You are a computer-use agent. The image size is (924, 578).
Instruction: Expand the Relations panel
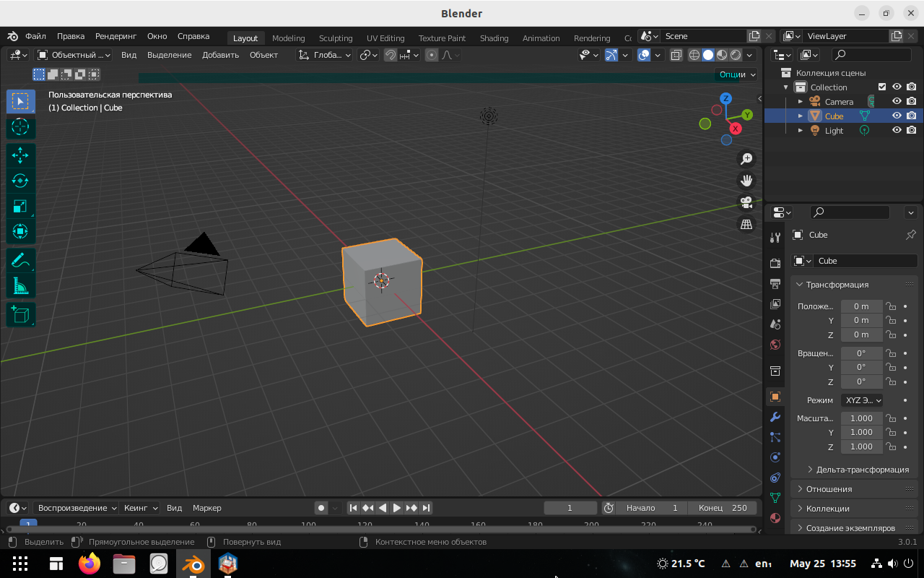(855, 489)
